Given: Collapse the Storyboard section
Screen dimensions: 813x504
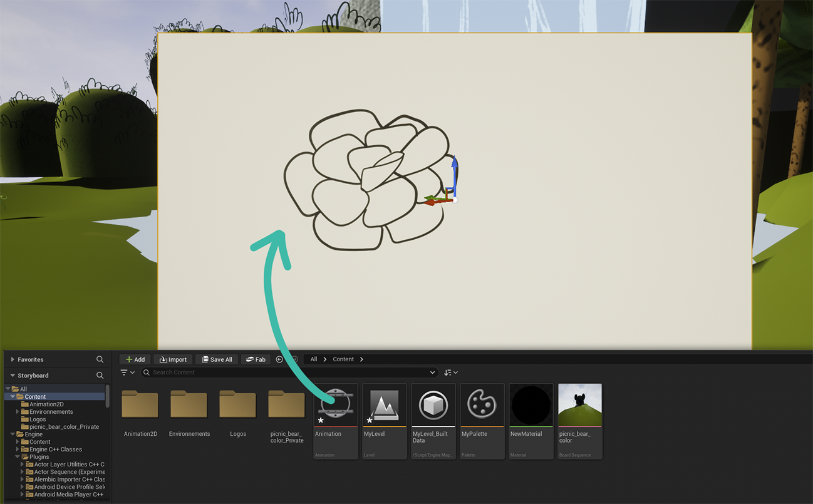Looking at the screenshot, I should pyautogui.click(x=13, y=376).
